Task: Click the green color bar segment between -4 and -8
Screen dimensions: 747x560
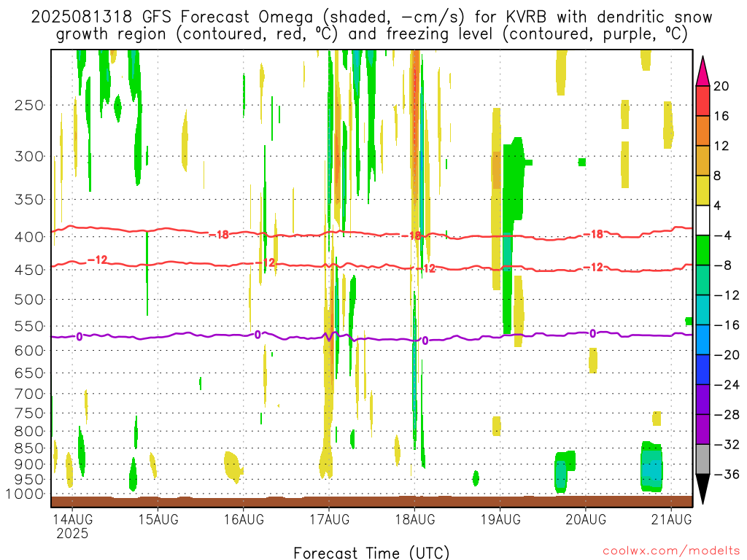Action: (x=703, y=251)
